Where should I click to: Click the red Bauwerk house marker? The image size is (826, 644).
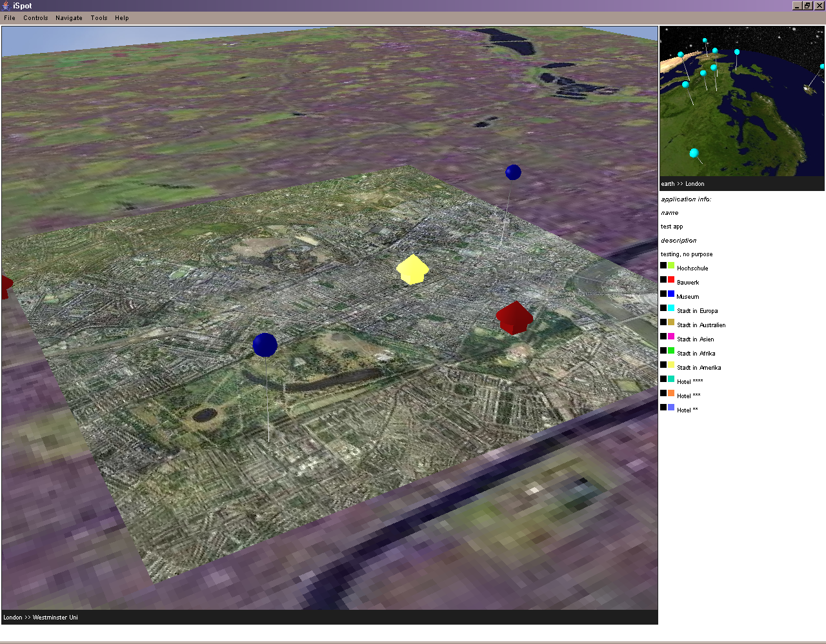(x=514, y=316)
